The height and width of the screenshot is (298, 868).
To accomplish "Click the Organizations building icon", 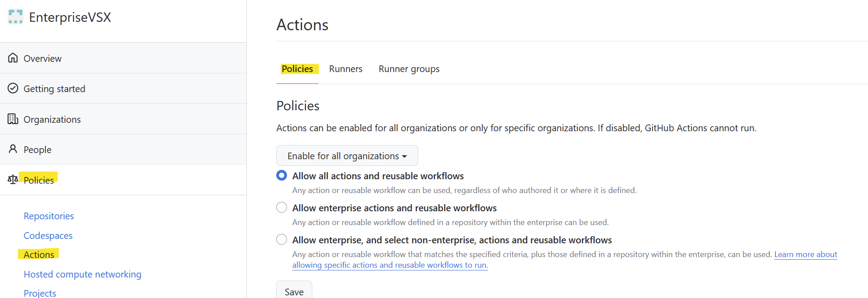I will tap(13, 119).
